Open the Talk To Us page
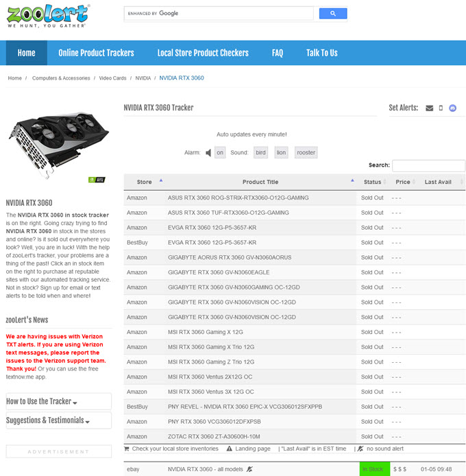Screen dimensions: 466x476 (x=322, y=53)
